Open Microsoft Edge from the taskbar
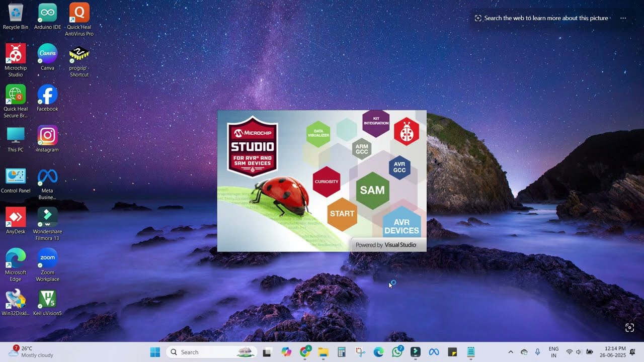 [x=378, y=352]
